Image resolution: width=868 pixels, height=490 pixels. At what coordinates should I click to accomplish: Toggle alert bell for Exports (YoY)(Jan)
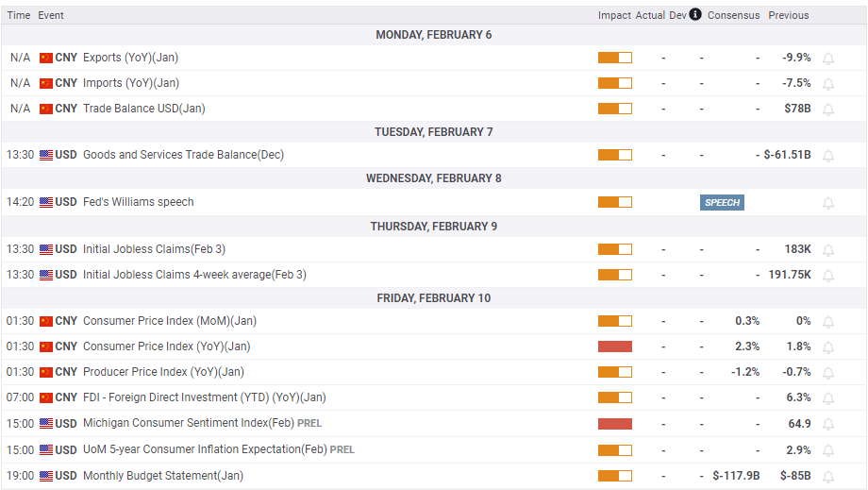tap(828, 59)
